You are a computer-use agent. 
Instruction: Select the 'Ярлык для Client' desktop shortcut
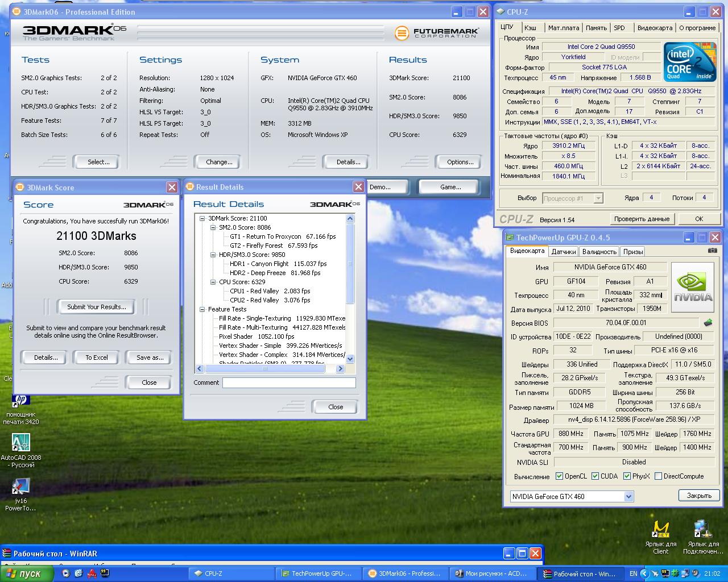[661, 537]
